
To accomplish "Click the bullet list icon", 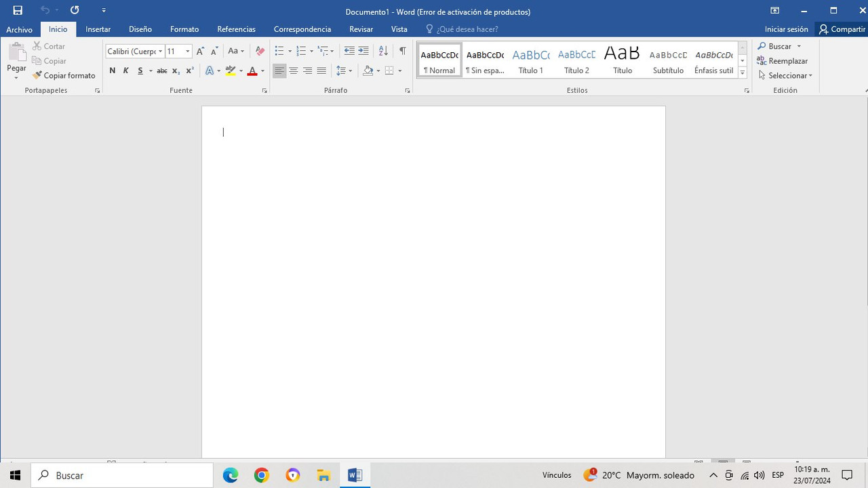I will pos(279,51).
